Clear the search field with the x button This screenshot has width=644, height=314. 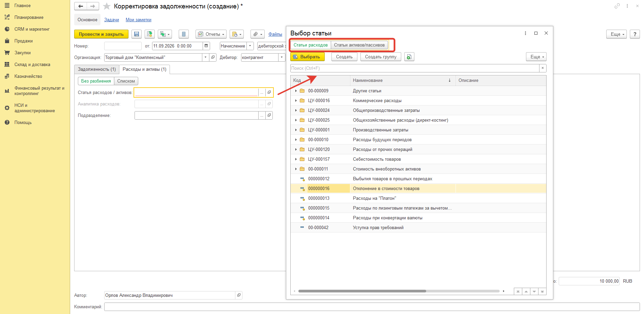point(543,68)
